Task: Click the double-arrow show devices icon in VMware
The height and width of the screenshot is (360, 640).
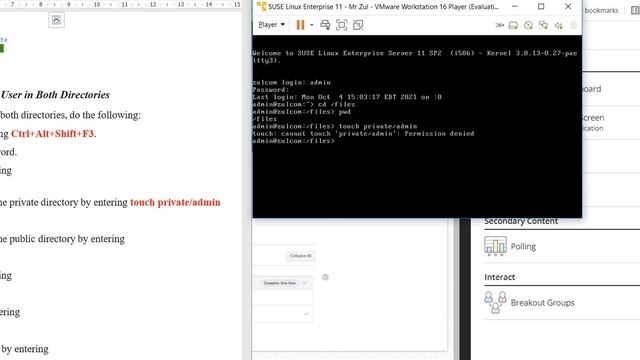Action: pos(500,25)
